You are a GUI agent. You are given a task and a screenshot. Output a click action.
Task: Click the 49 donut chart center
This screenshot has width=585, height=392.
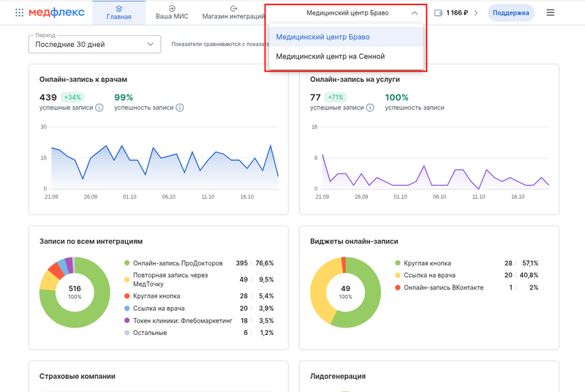[345, 292]
